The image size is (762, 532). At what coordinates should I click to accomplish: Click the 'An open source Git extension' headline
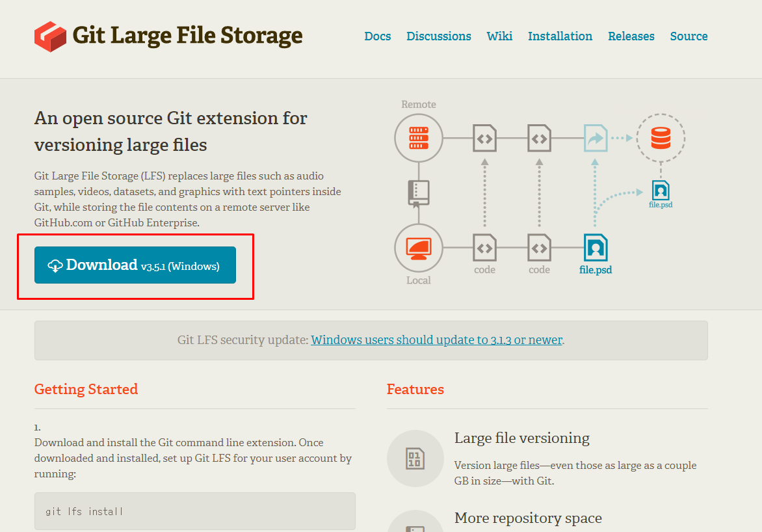[x=170, y=131]
